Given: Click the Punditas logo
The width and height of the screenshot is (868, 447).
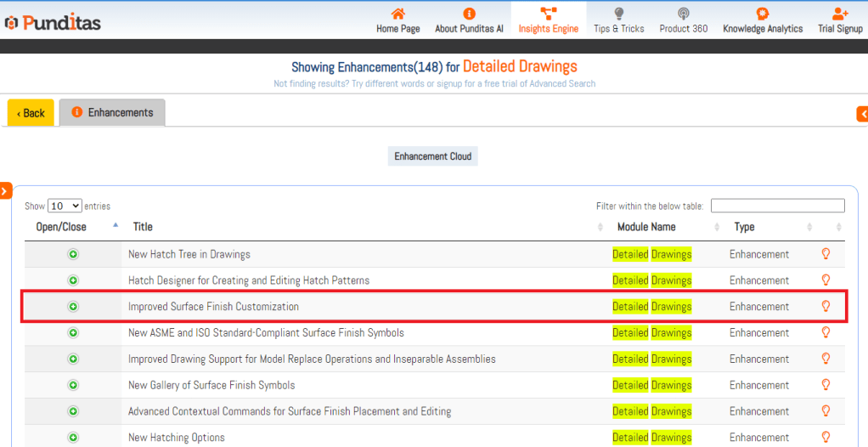Looking at the screenshot, I should pyautogui.click(x=53, y=22).
